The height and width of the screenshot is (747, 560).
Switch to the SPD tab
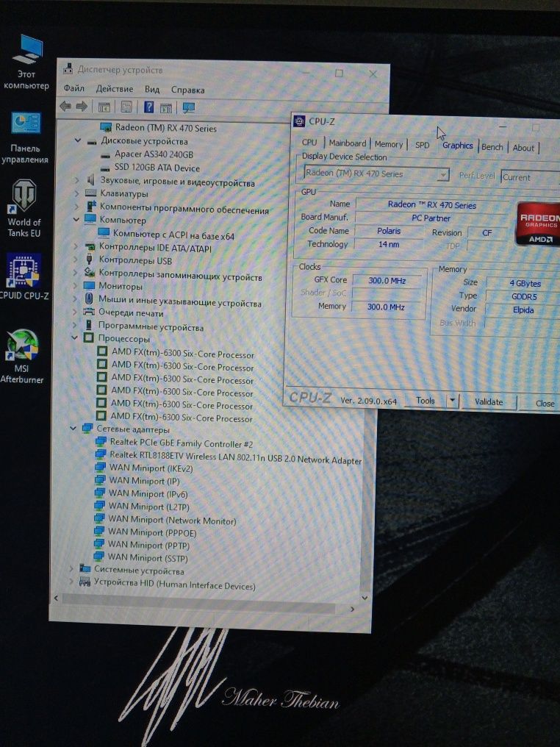pos(422,145)
